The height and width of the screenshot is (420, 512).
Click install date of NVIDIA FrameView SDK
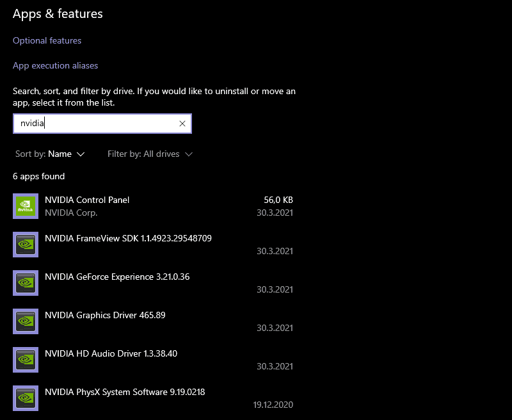click(x=275, y=251)
